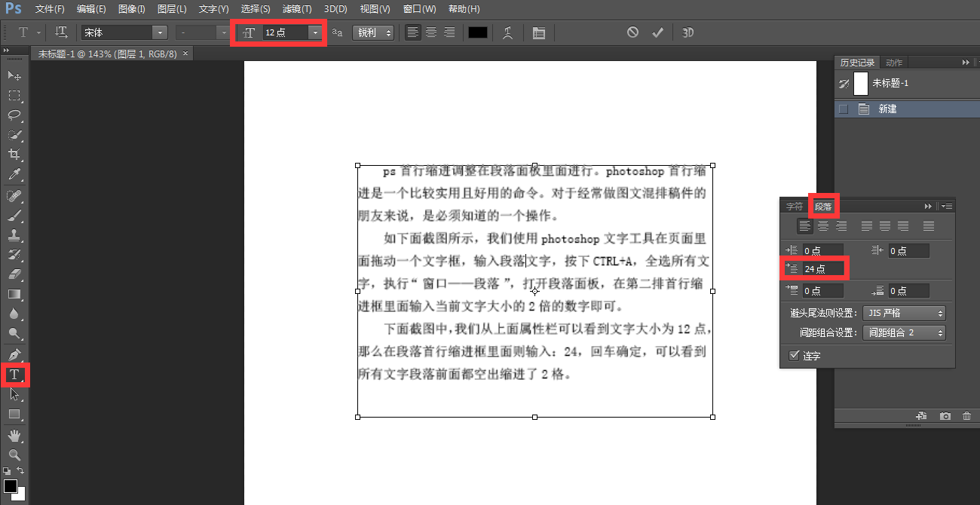The image size is (980, 505).
Task: Select the Clone Stamp tool
Action: [x=14, y=235]
